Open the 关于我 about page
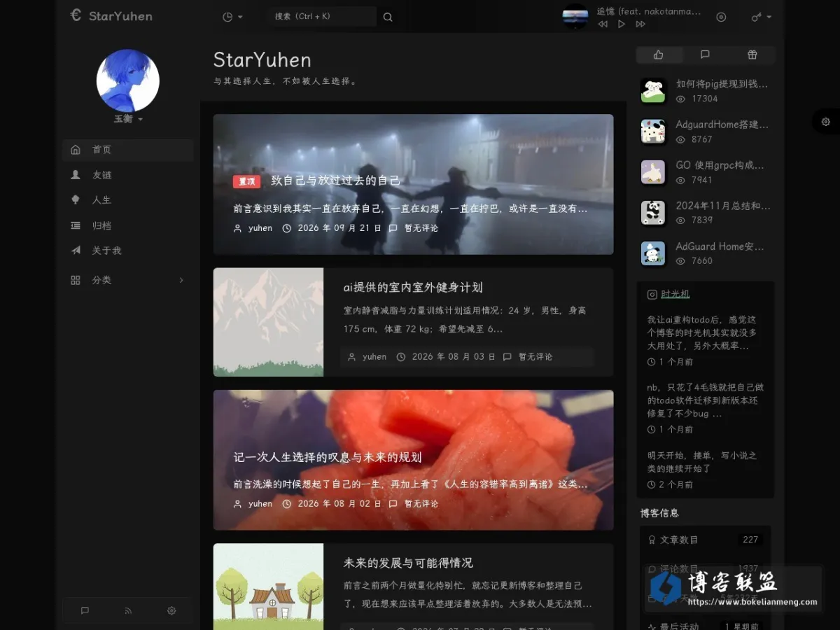 click(127, 251)
